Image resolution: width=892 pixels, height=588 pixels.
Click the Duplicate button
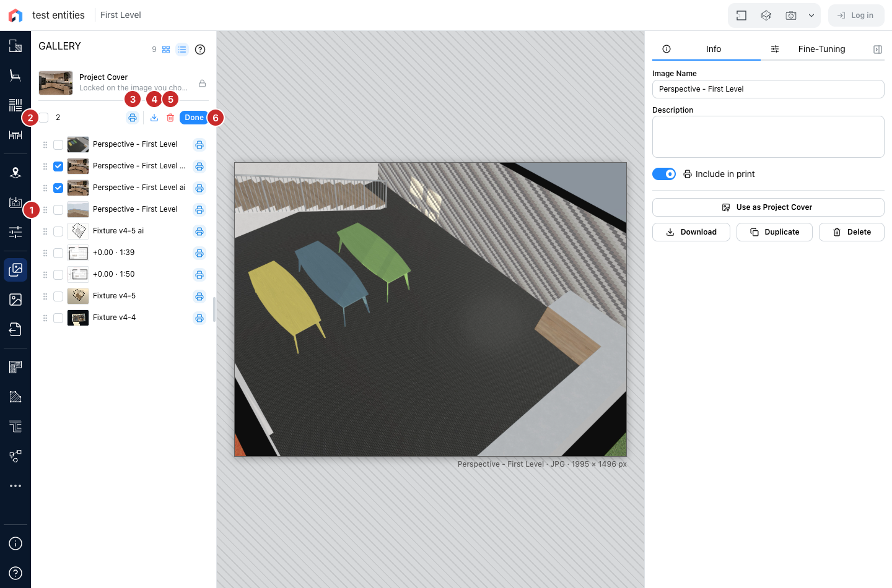[774, 232]
